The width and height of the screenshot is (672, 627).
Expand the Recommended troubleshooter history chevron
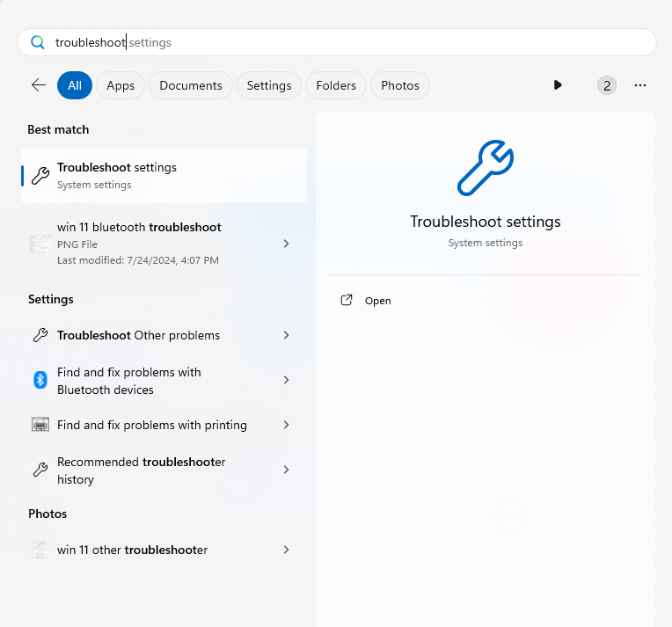(286, 470)
